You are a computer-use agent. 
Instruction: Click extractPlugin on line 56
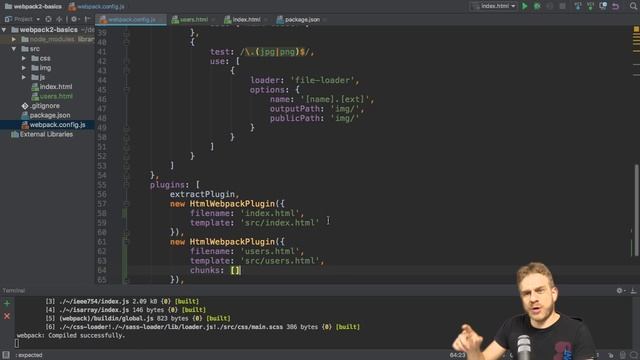(x=202, y=194)
